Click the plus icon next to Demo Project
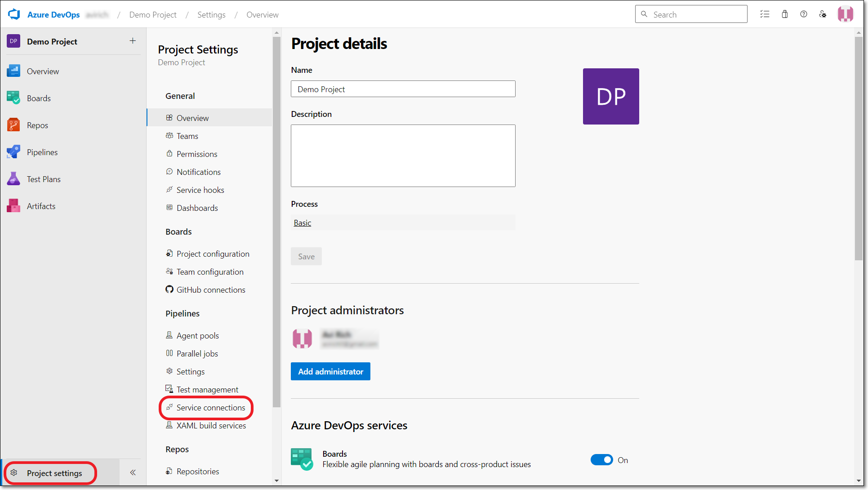Screen dimensions: 868x490 click(x=133, y=41)
